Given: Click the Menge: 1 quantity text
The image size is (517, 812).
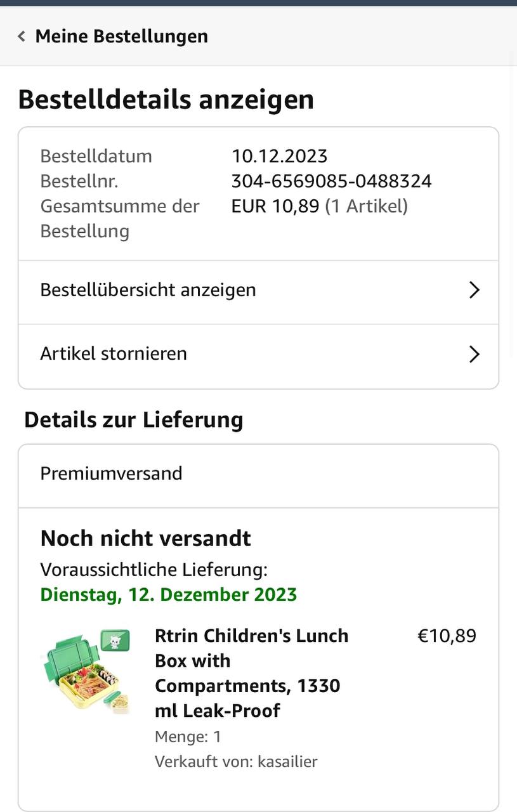Looking at the screenshot, I should 188,737.
